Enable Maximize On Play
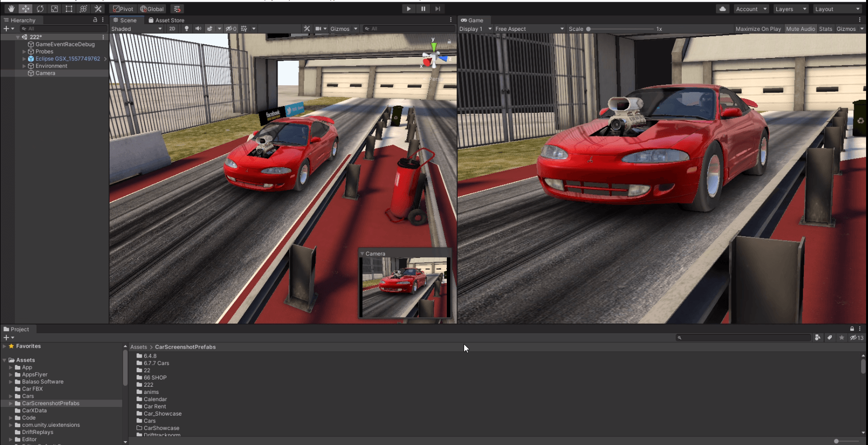 click(x=758, y=29)
